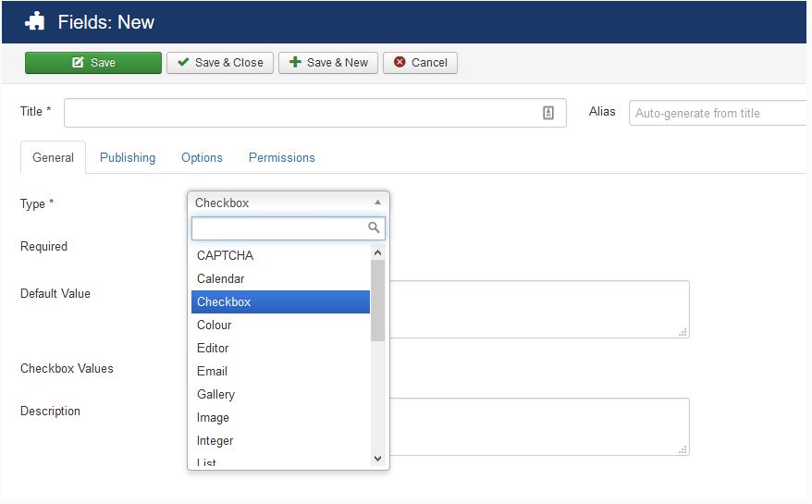Click the Required label
The image size is (812, 504).
[x=43, y=247]
